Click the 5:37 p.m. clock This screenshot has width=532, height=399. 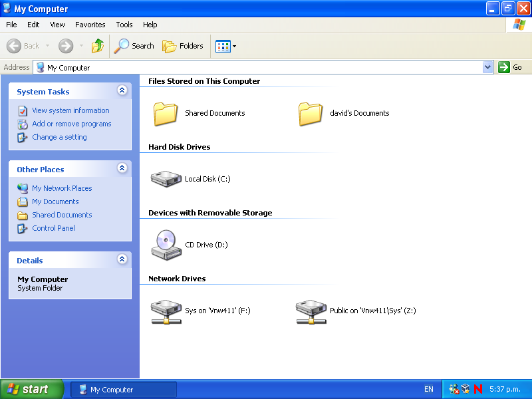click(505, 389)
